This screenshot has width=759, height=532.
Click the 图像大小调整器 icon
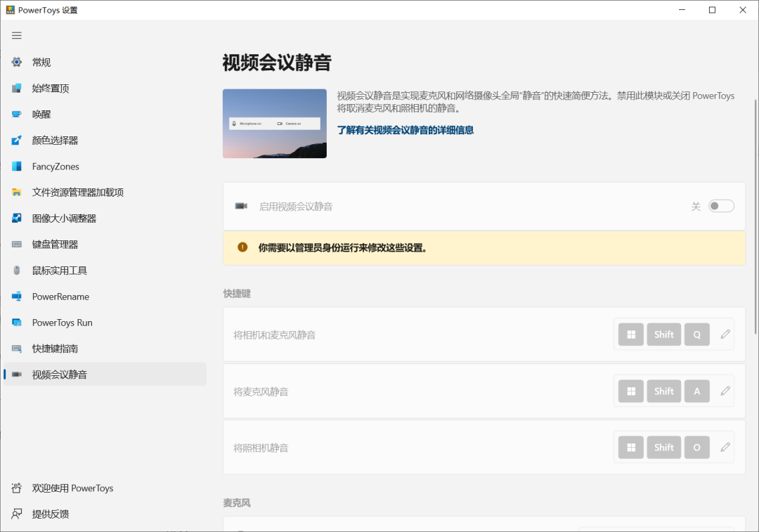(x=17, y=219)
